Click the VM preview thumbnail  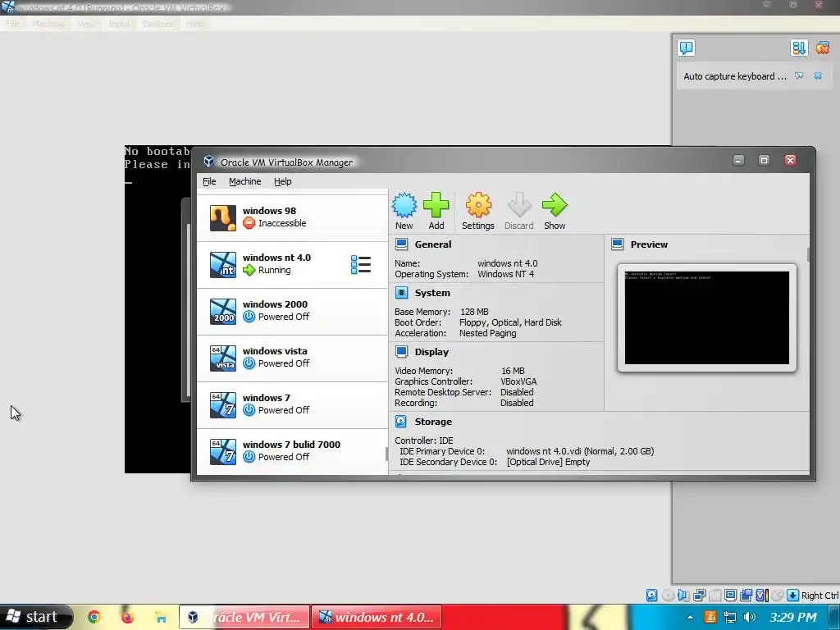coord(706,317)
